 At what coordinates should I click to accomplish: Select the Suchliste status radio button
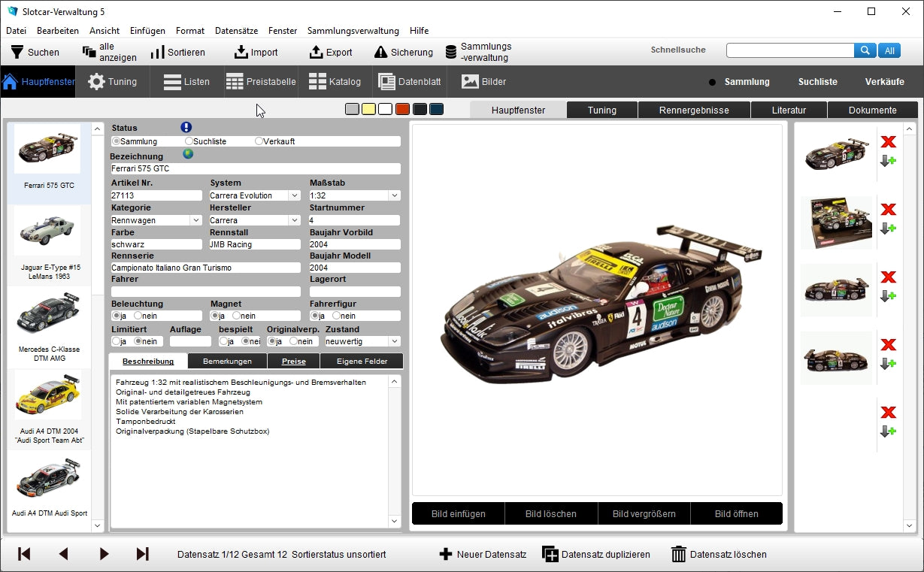(187, 141)
